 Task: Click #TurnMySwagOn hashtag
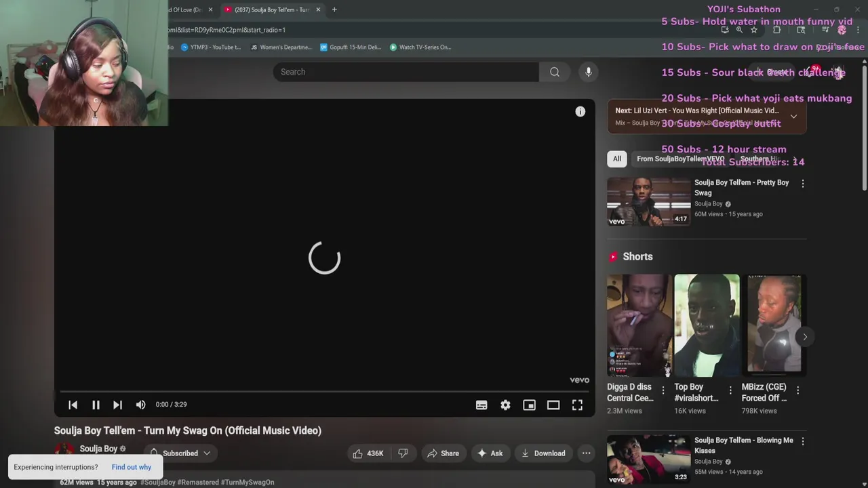pyautogui.click(x=248, y=483)
